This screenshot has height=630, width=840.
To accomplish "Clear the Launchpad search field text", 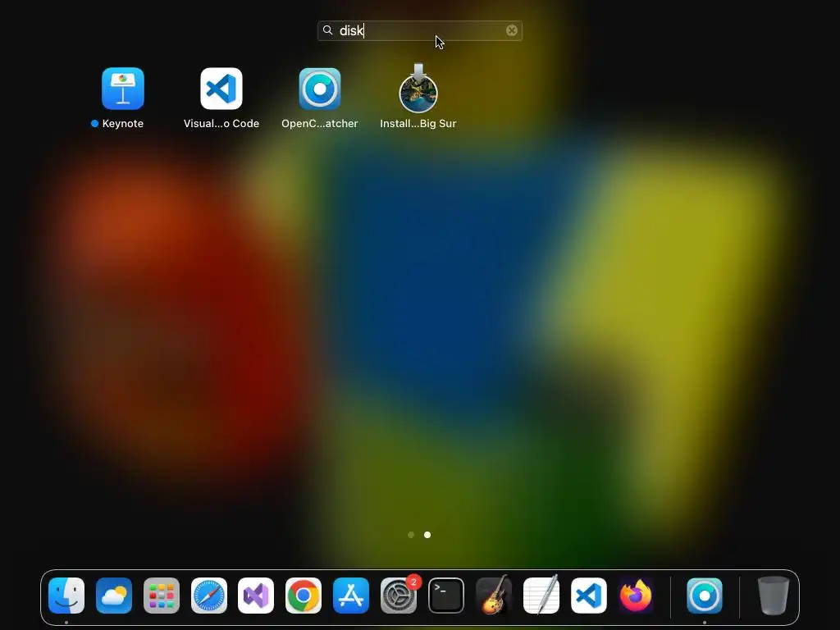I will point(512,30).
